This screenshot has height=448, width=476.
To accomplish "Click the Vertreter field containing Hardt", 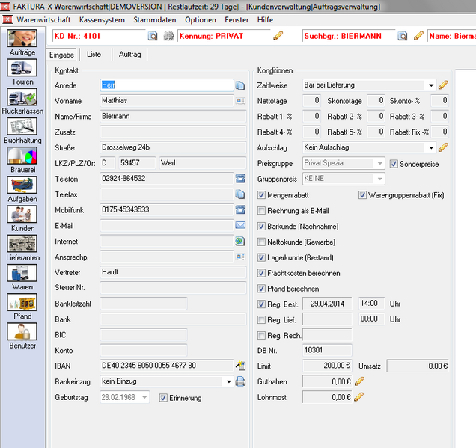I will coord(173,272).
